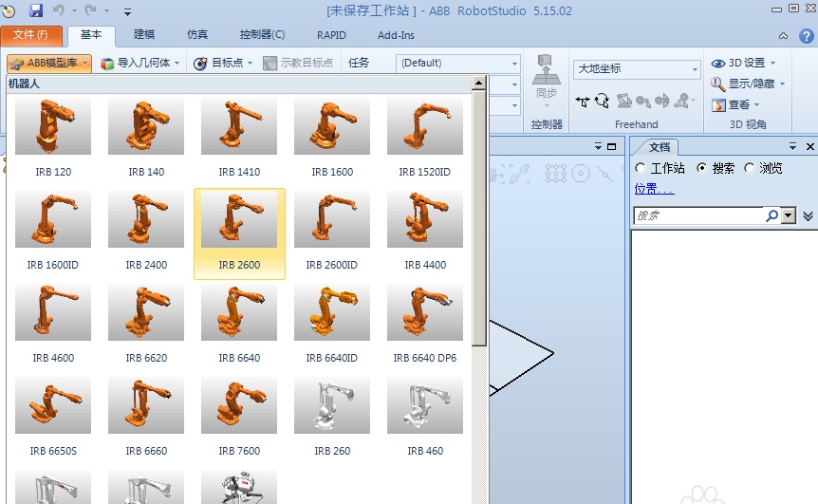Click the undo arrow icon
This screenshot has width=818, height=504.
point(59,10)
